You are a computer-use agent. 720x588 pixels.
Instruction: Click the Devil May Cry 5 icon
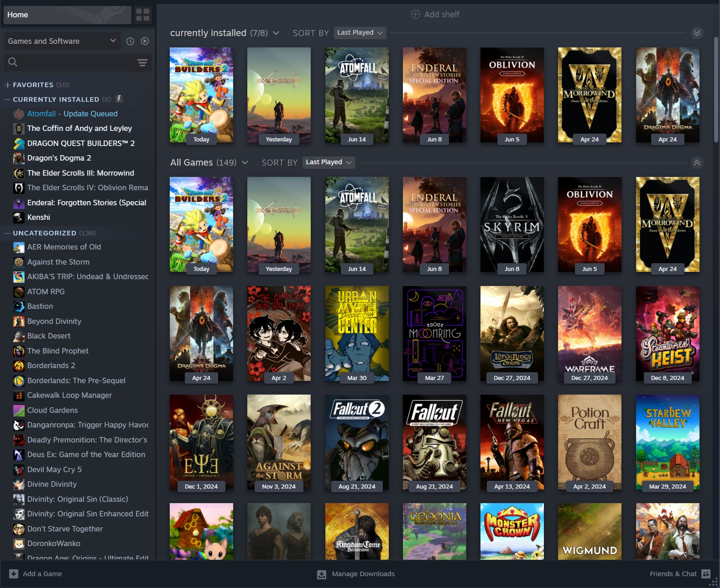[x=19, y=469]
